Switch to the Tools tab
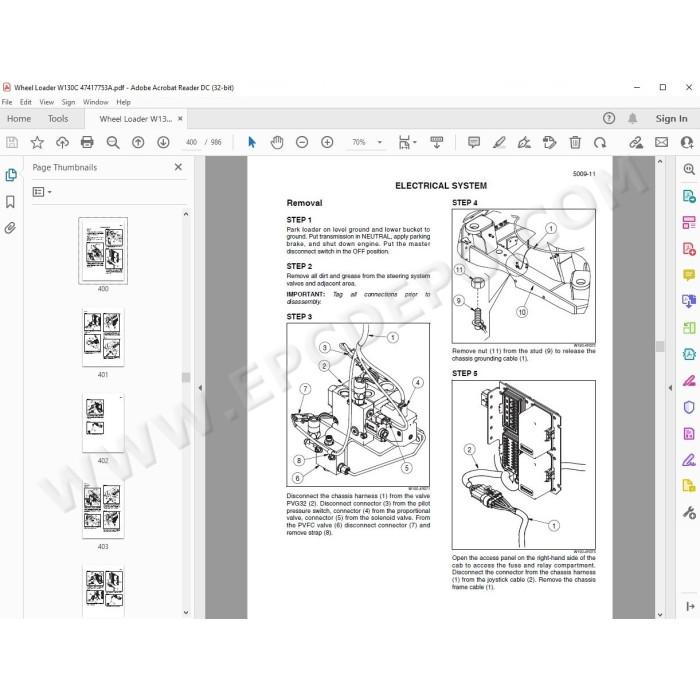Screen dimensions: 700x700 point(58,119)
